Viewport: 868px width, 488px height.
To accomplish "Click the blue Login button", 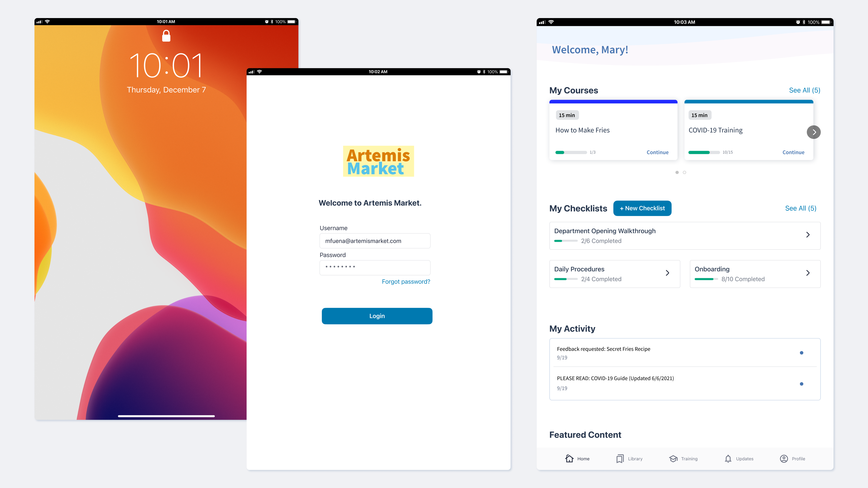I will tap(377, 316).
